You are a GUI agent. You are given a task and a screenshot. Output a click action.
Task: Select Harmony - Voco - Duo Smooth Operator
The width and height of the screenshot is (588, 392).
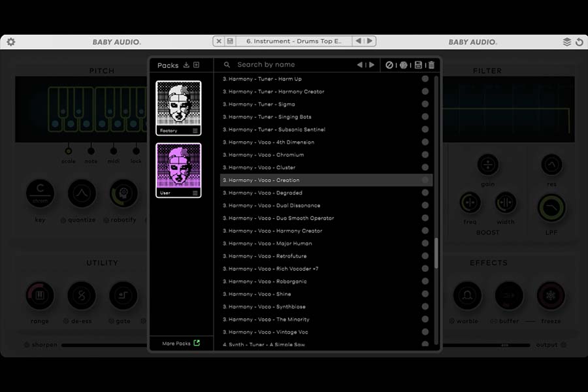click(x=326, y=218)
